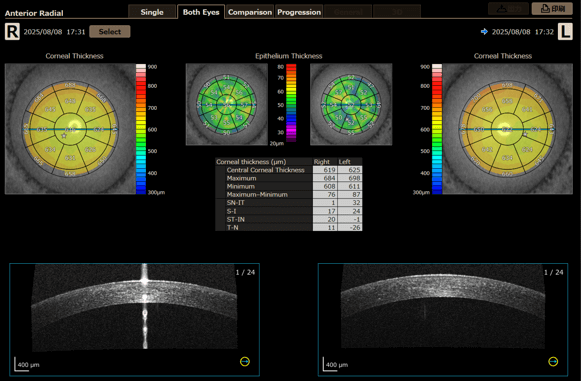Screen dimensions: 581x381
Task: Click the left eye epithelium thickness map
Action: pos(351,104)
